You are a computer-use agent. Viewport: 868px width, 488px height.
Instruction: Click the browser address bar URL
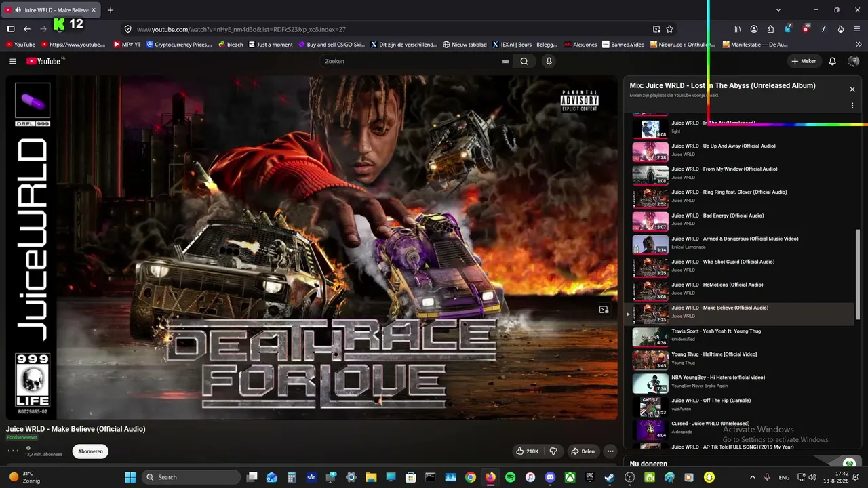(241, 29)
